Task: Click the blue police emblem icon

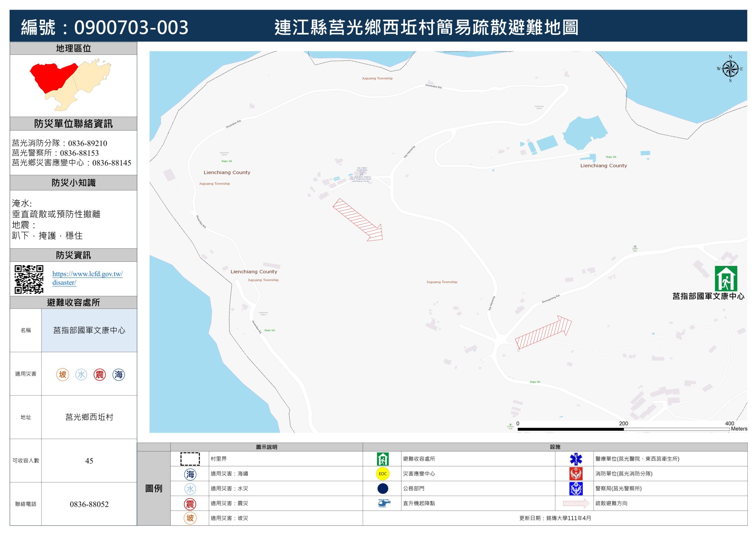Action: (576, 489)
